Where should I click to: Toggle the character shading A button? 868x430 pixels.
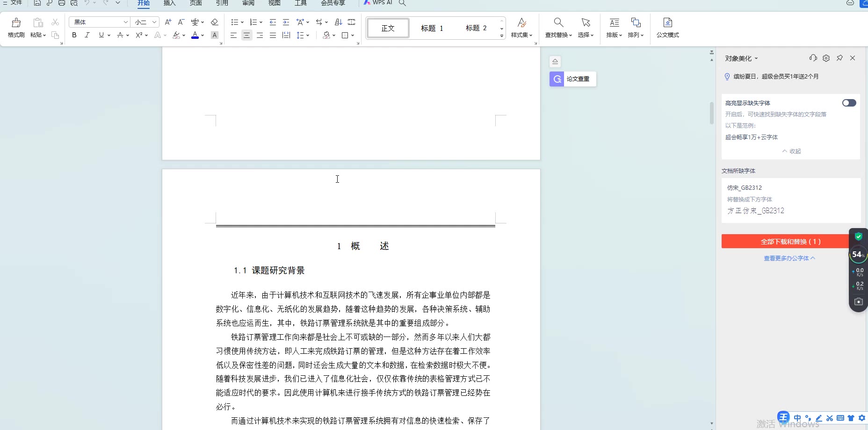coord(215,35)
